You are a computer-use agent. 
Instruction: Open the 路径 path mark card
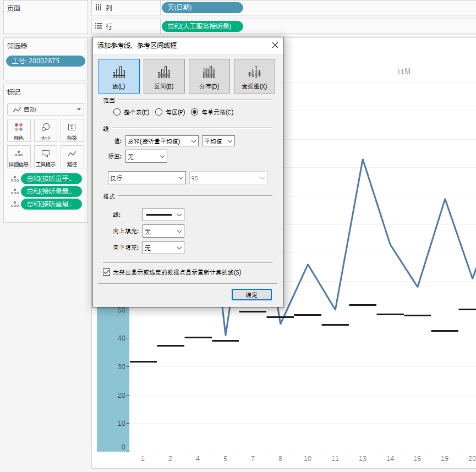click(x=72, y=157)
